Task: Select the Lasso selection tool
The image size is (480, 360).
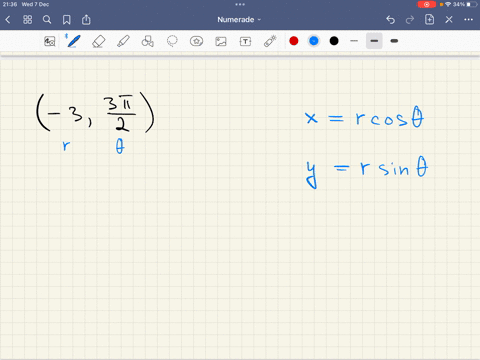Action: click(172, 41)
